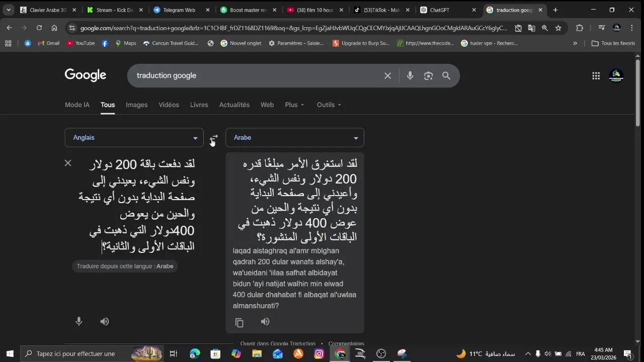The image size is (644, 362).
Task: Open Task View on the taskbar
Action: [174, 354]
